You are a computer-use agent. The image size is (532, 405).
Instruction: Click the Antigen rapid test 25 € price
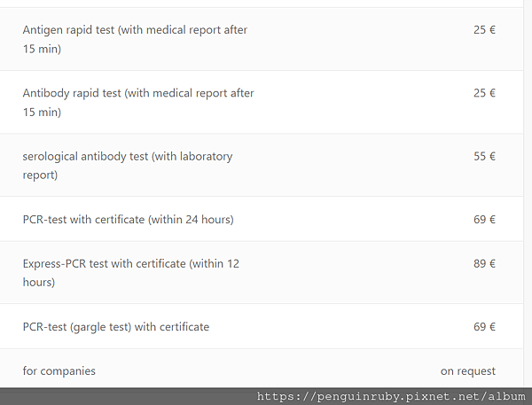(x=484, y=30)
